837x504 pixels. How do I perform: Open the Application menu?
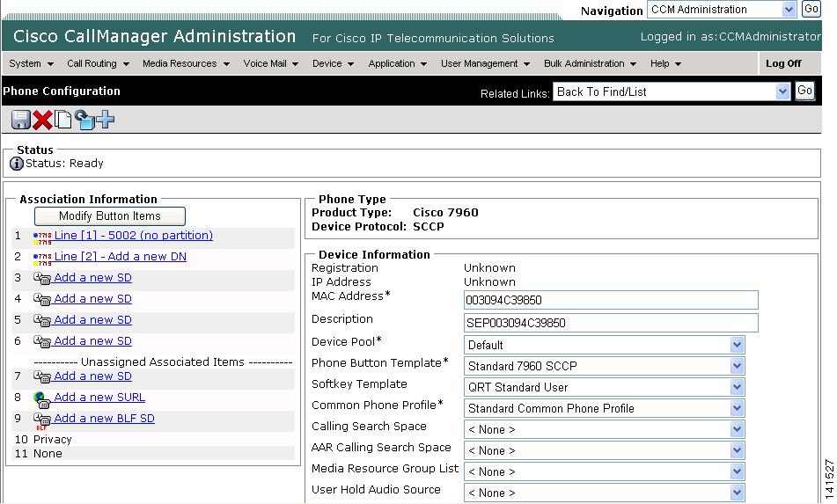pos(397,63)
